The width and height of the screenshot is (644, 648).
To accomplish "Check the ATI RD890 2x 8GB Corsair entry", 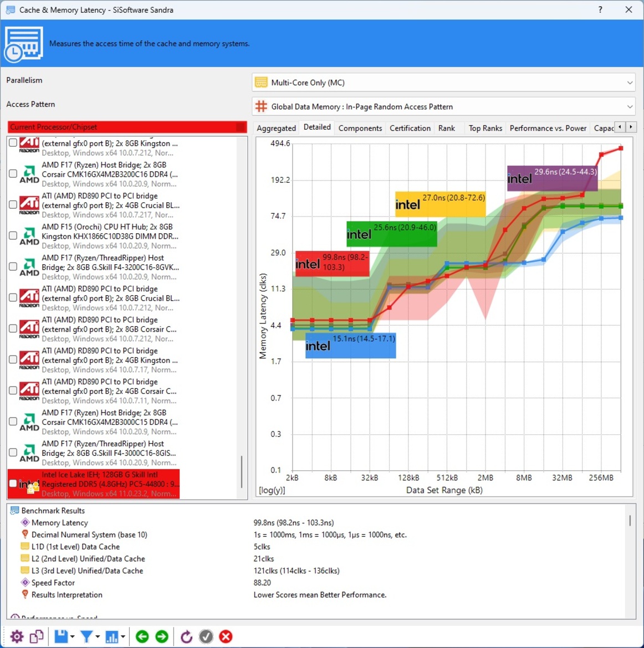I will coord(13,328).
